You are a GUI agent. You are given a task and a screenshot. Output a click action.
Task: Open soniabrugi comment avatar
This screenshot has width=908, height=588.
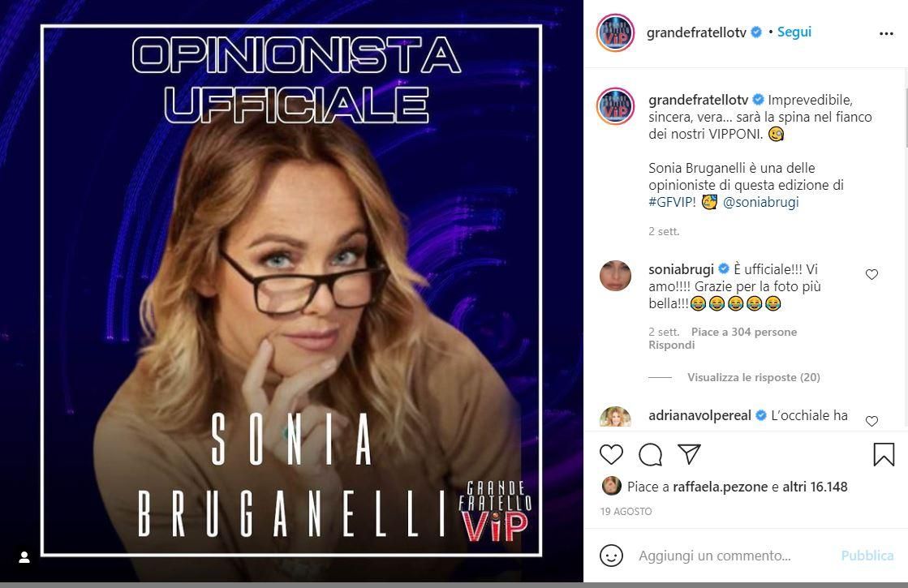615,276
